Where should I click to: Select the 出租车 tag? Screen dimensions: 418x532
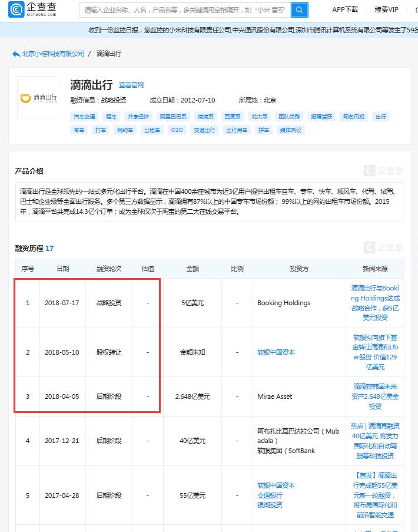(x=152, y=130)
